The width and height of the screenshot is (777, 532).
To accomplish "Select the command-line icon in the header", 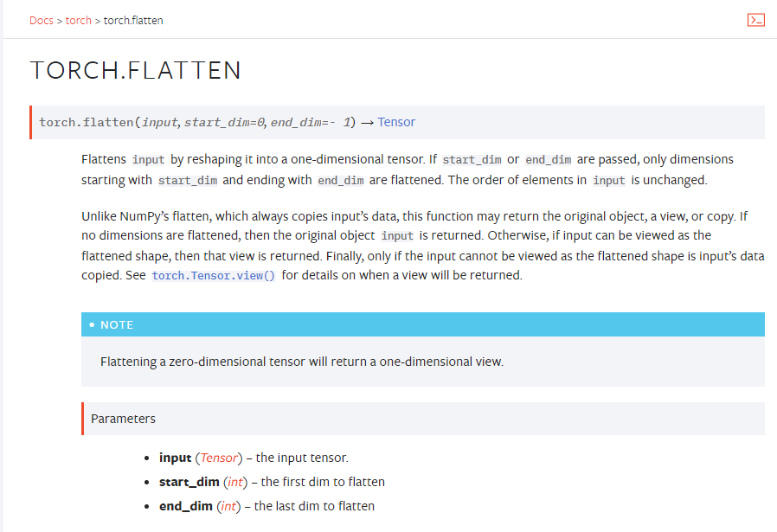I will (x=756, y=19).
